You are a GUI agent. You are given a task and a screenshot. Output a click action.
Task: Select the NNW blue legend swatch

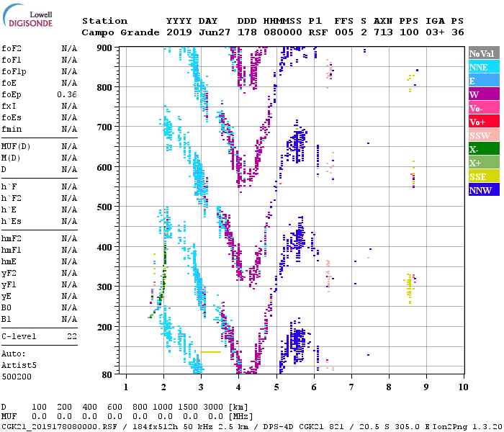484,189
